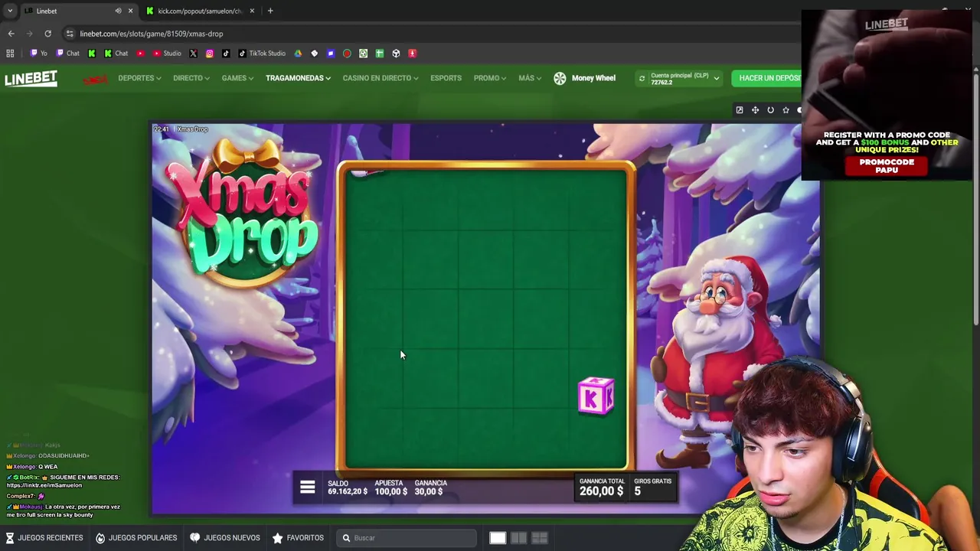
Task: Open the TikTok Studio bookmark
Action: click(262, 54)
